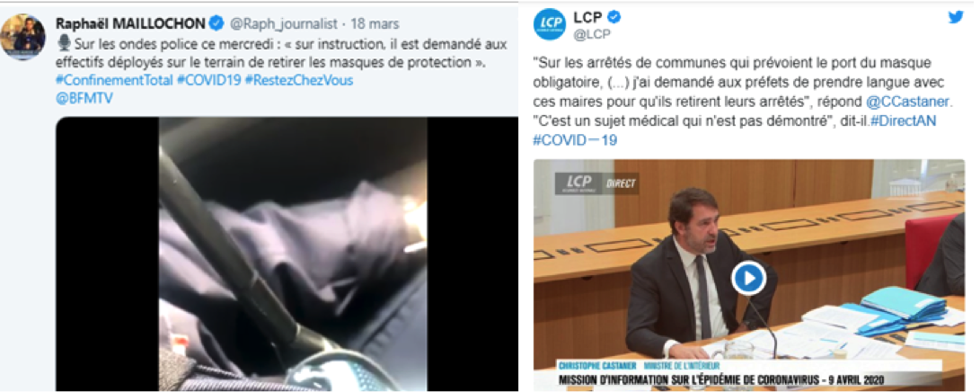Open the @BFMTV mention
This screenshot has height=392, width=980.
coord(84,98)
